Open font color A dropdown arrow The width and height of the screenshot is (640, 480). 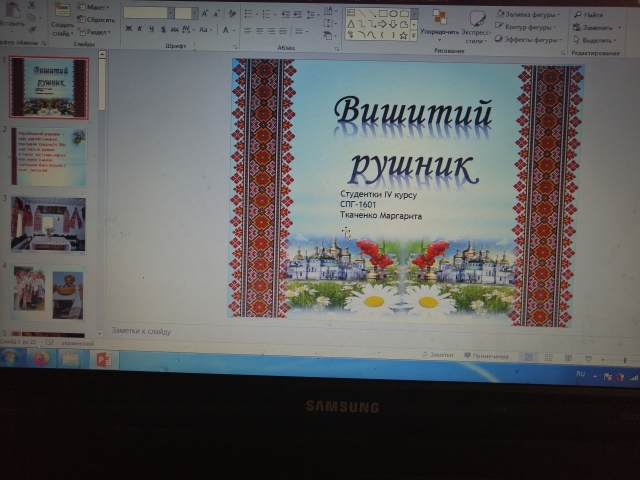coord(235,31)
